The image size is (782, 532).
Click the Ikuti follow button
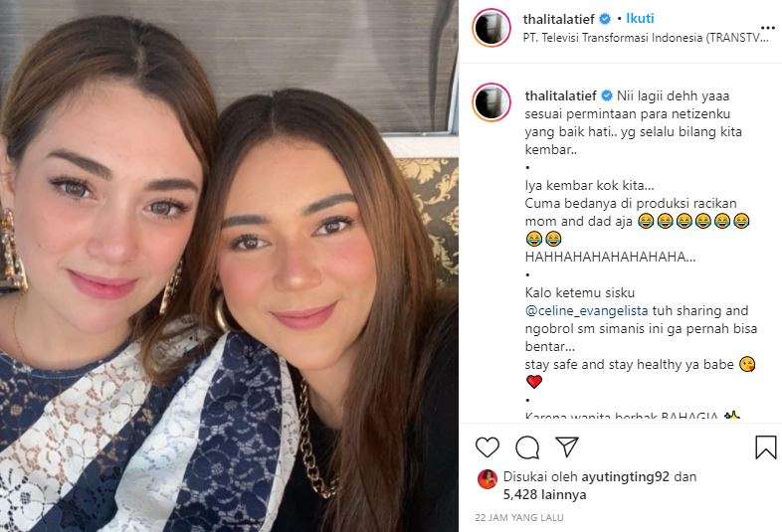click(640, 19)
